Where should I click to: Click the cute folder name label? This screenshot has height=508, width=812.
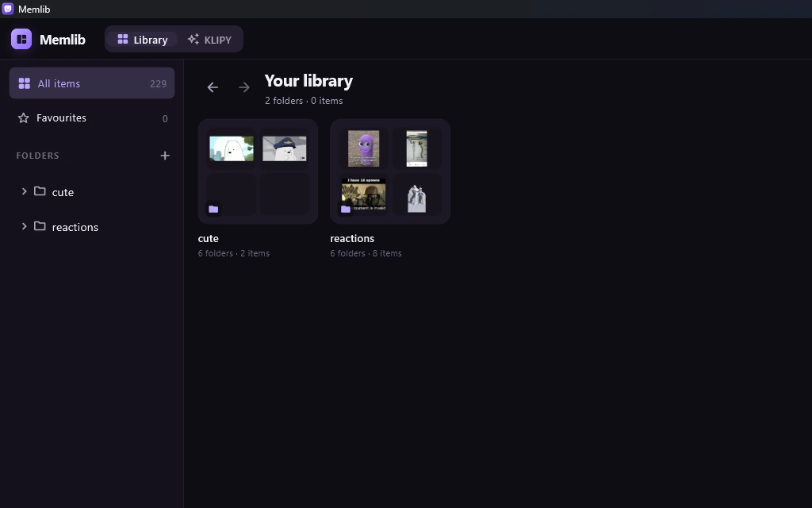click(209, 238)
